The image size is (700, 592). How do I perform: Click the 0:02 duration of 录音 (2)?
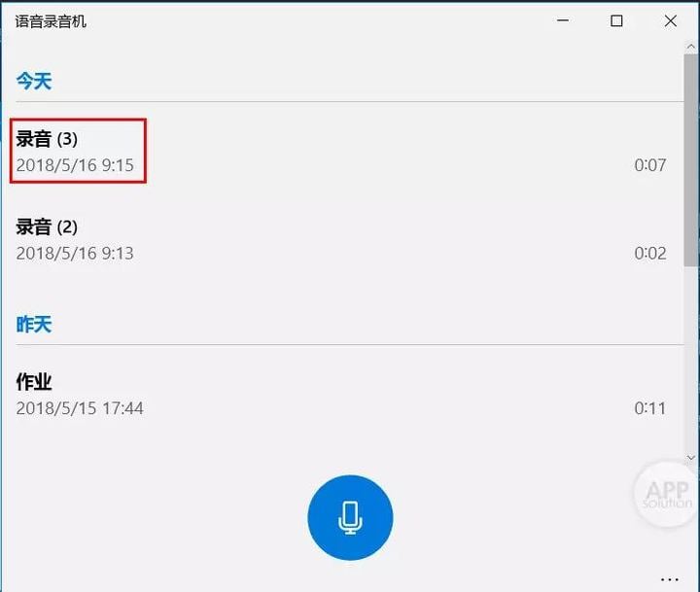coord(650,253)
